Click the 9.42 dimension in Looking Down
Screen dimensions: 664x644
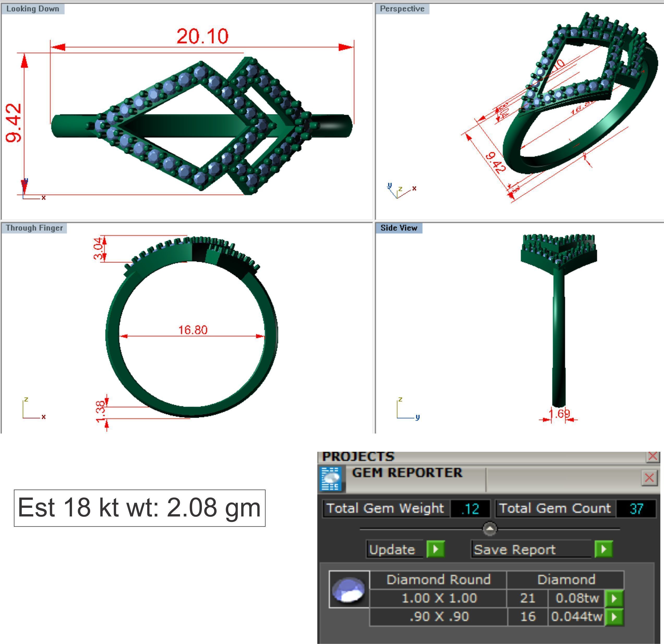[14, 123]
